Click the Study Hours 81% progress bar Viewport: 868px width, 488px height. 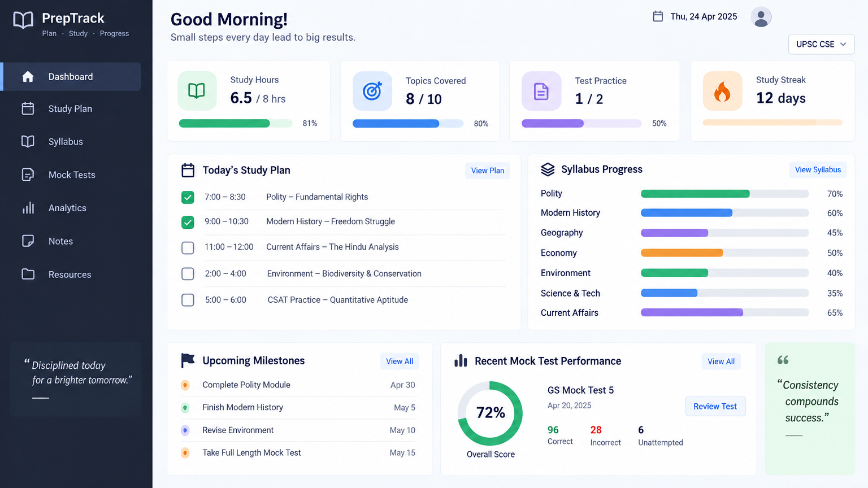tap(236, 123)
